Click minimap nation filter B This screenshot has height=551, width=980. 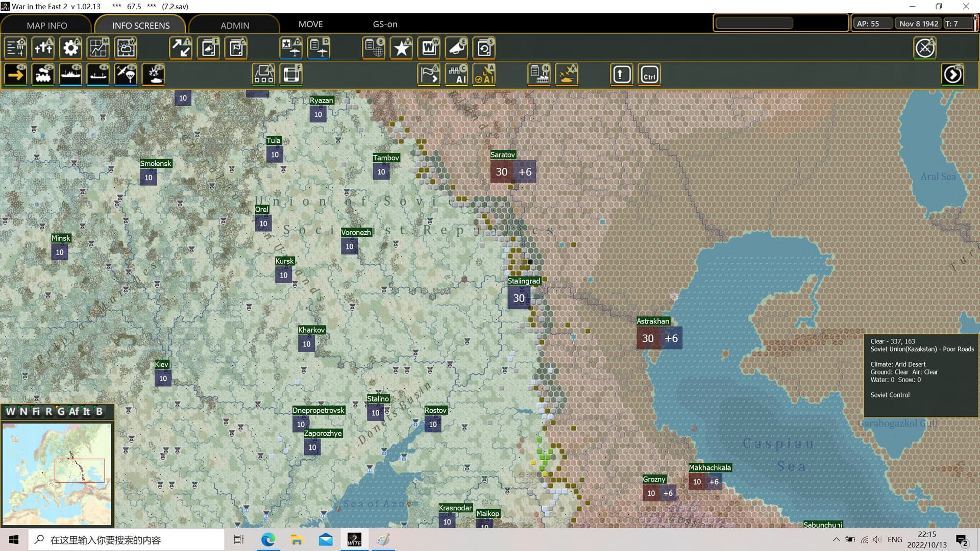[x=99, y=411]
